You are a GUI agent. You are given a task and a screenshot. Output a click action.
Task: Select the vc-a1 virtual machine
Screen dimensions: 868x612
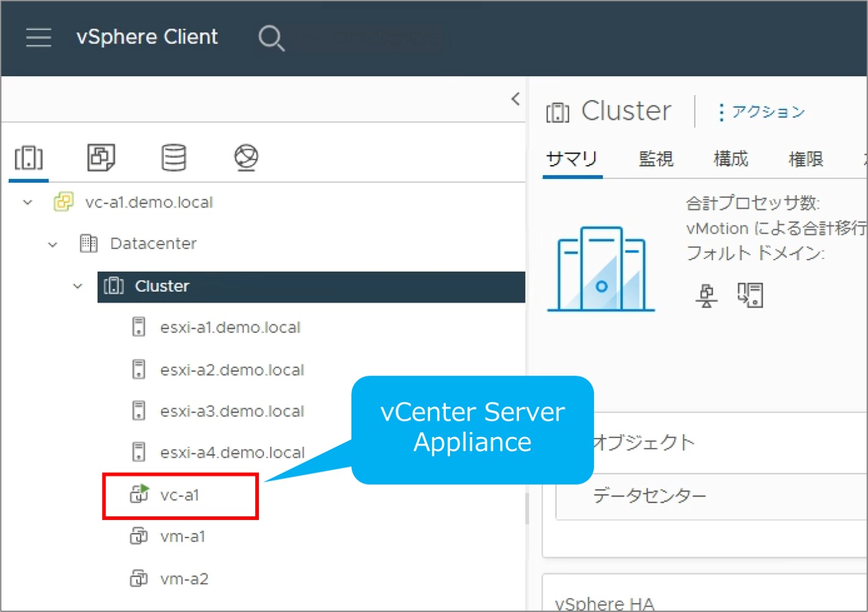pos(179,496)
